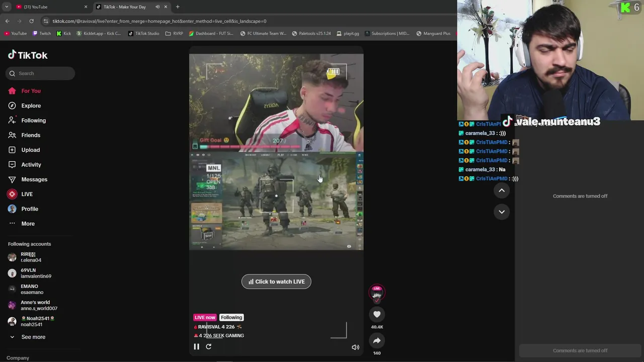Screen dimensions: 644x362
Task: Open the streamer's LIVE avatar
Action: click(x=377, y=292)
